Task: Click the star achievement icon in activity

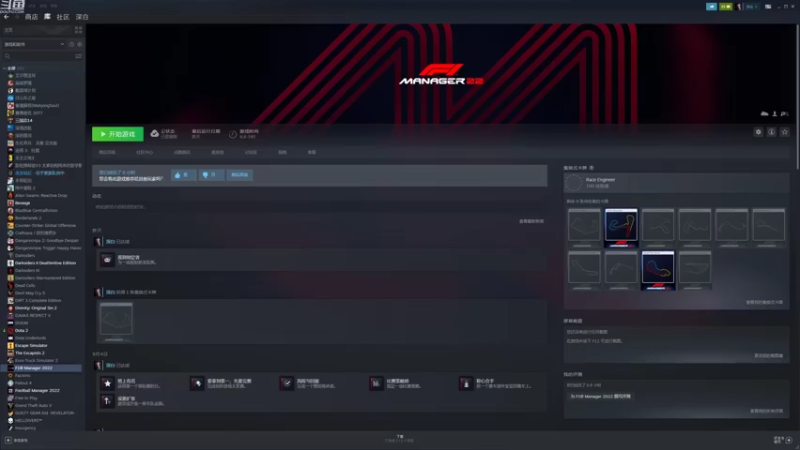Action: pos(107,383)
